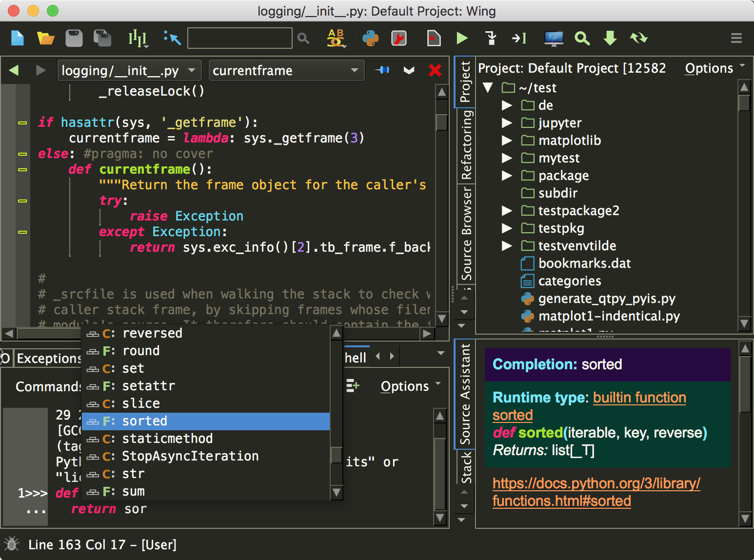The width and height of the screenshot is (754, 560).
Task: Click the toolbar search magnifier button
Action: pyautogui.click(x=303, y=38)
